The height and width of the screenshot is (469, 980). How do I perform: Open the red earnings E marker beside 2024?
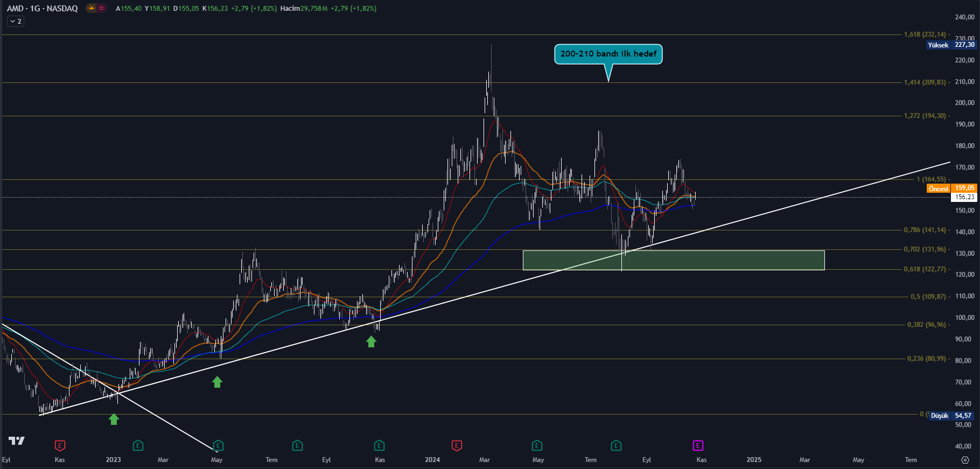tap(457, 445)
